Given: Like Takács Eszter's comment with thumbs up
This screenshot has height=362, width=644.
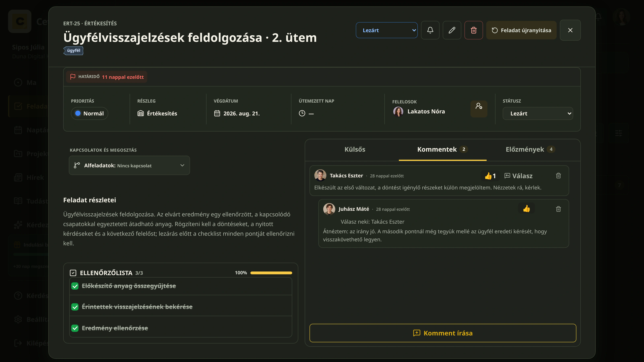Looking at the screenshot, I should coord(490,176).
